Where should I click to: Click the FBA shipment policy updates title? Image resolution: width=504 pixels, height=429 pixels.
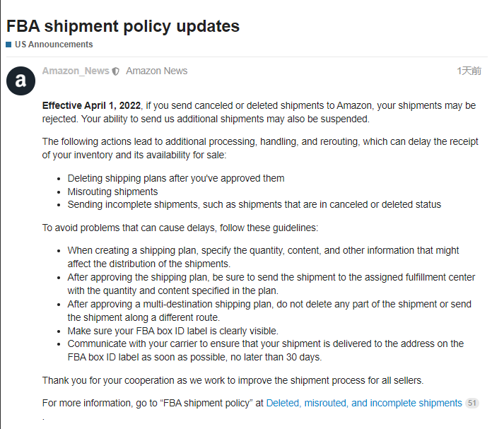123,26
